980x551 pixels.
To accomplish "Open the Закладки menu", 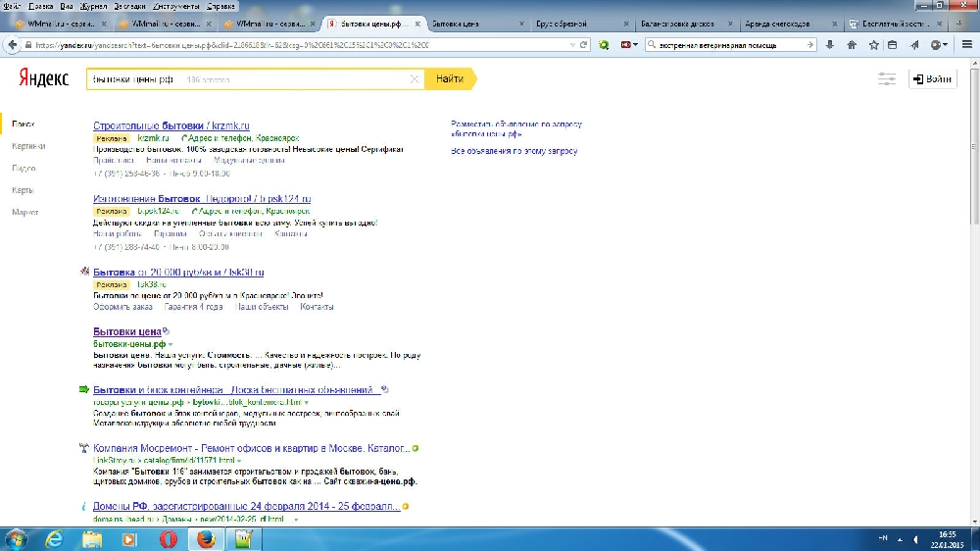I will (x=129, y=6).
